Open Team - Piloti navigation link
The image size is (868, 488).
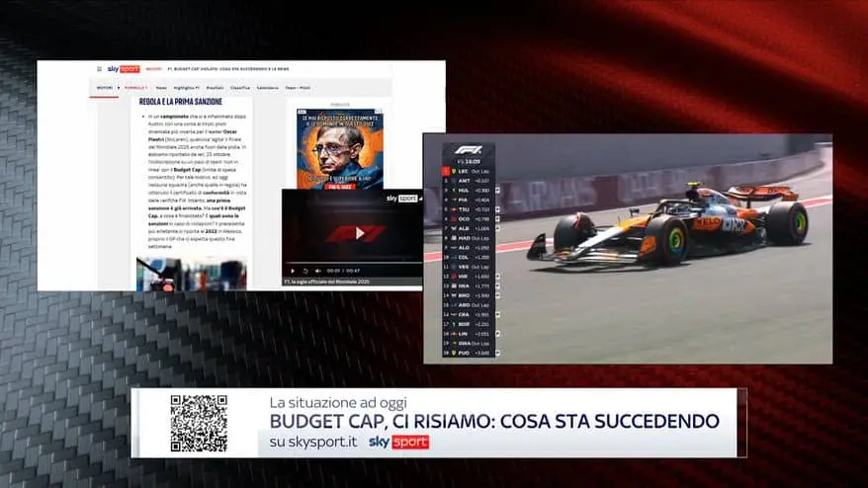298,88
